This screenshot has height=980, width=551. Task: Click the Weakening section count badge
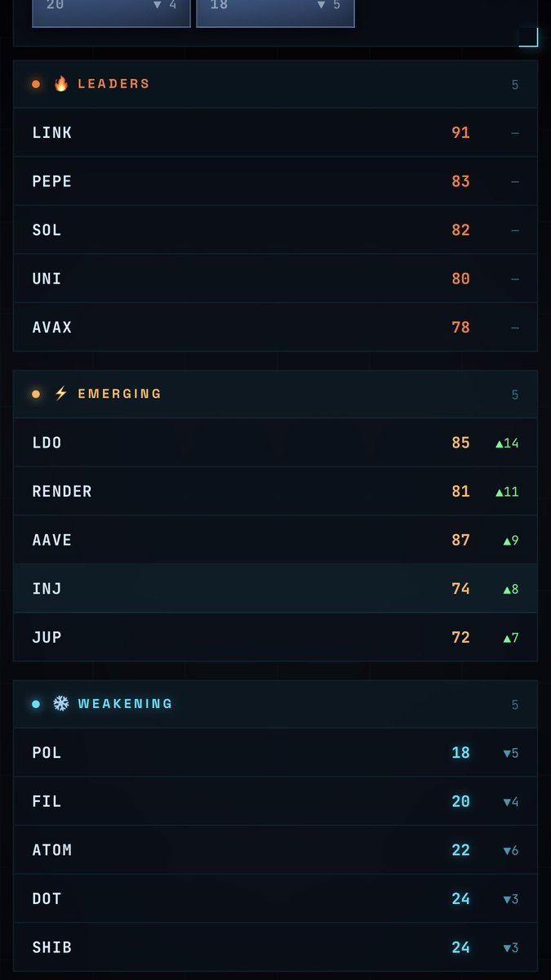pyautogui.click(x=514, y=705)
